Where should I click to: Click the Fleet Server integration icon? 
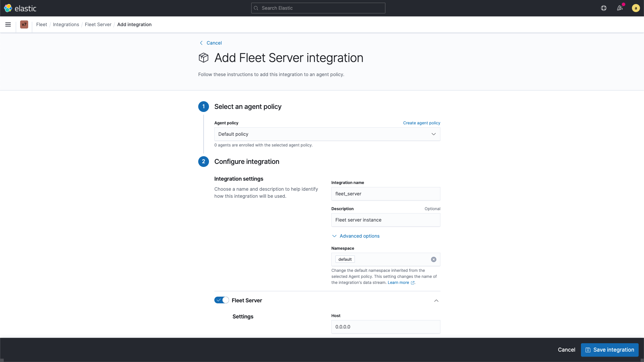point(204,57)
